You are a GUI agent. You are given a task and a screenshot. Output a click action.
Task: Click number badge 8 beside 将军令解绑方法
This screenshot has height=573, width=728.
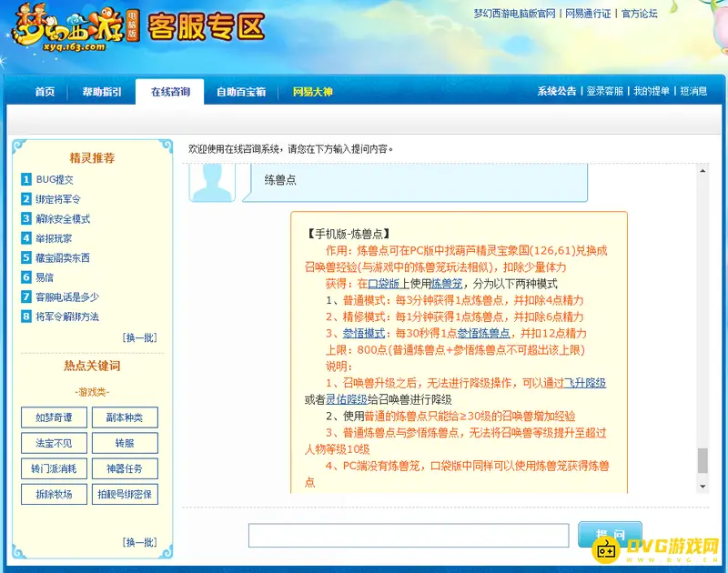pyautogui.click(x=26, y=317)
